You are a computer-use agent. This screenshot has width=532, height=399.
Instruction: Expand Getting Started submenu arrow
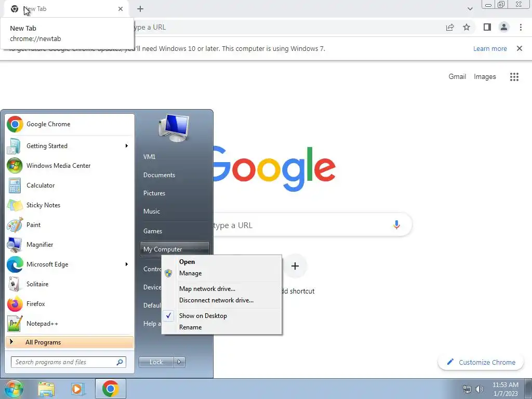pyautogui.click(x=127, y=146)
